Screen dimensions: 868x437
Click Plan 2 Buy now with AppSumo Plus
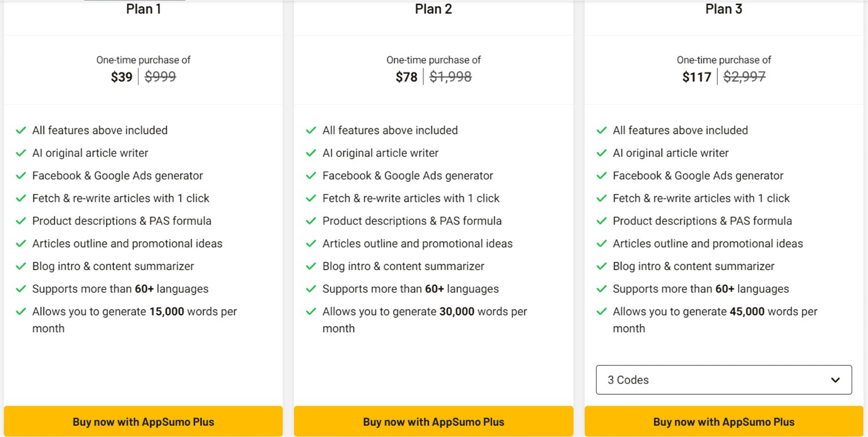tap(434, 421)
